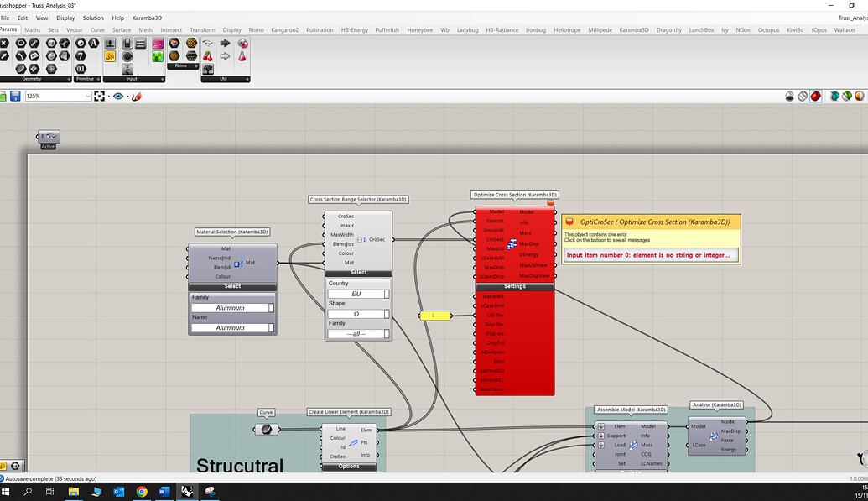Open the zoom-to-extents crosshair icon near zoom box
The image size is (868, 501).
click(100, 96)
